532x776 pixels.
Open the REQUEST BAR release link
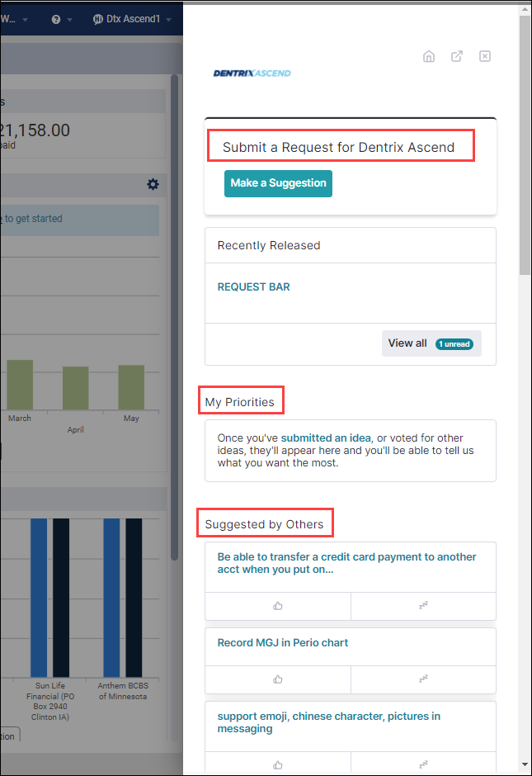point(254,287)
